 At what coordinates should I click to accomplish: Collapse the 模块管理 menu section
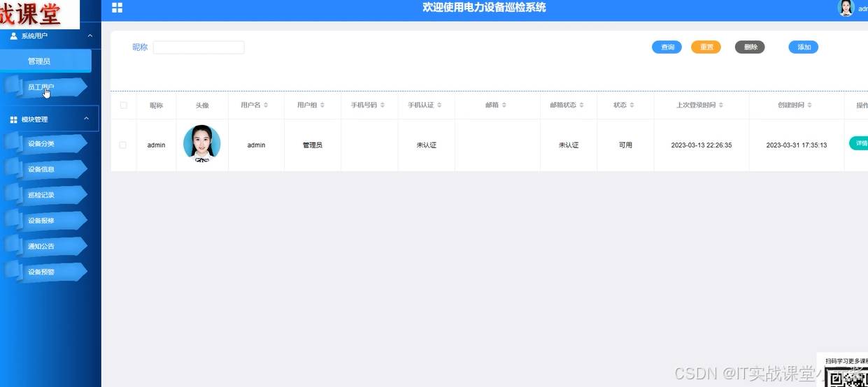(x=86, y=119)
